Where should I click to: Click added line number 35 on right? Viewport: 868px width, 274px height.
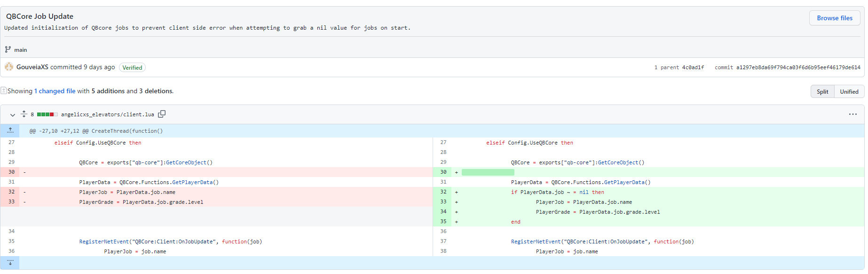[443, 221]
